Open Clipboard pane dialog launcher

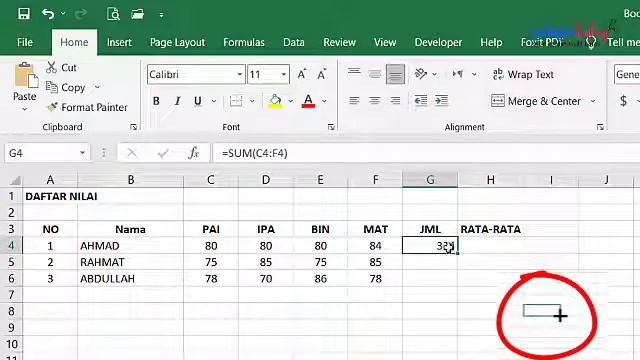click(133, 127)
